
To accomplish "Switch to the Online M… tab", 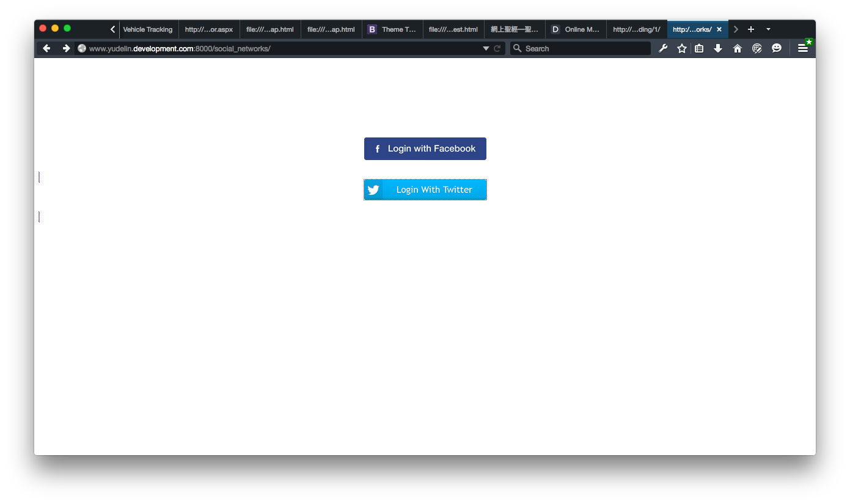I will click(576, 29).
